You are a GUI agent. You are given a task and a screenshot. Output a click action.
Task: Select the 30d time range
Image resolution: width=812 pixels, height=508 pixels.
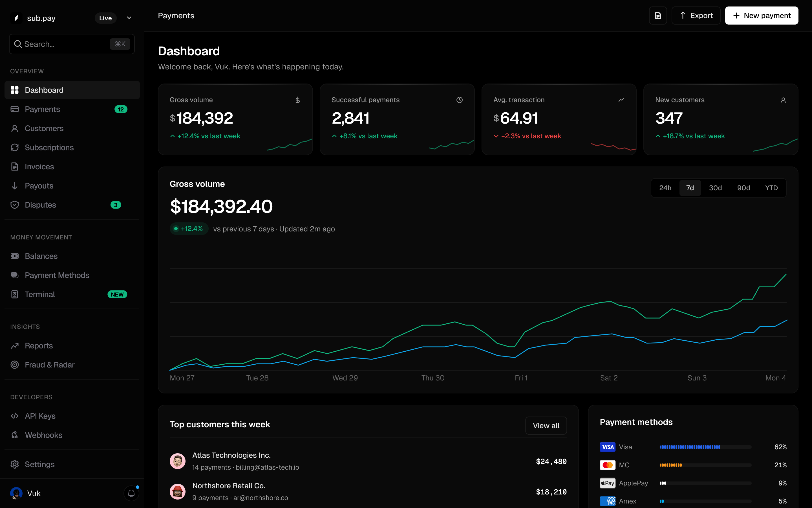[715, 188]
